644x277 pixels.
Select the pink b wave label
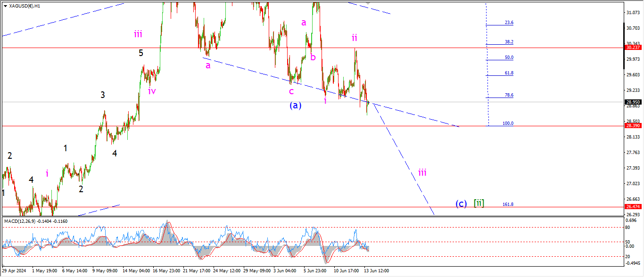click(x=313, y=57)
